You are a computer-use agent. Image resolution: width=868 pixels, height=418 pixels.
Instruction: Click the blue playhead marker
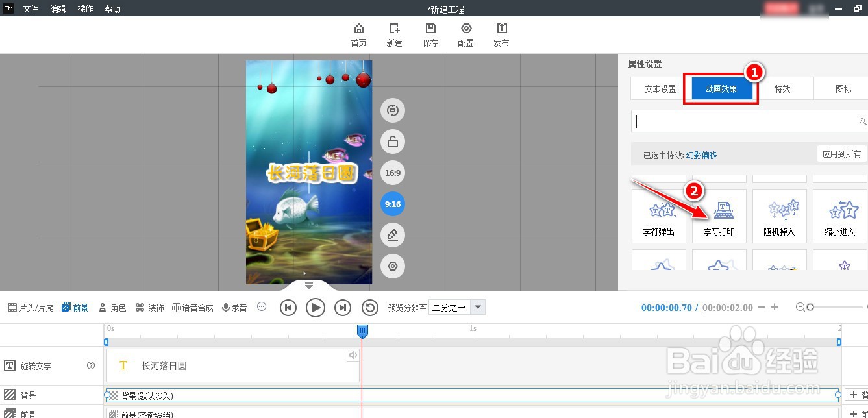(362, 331)
